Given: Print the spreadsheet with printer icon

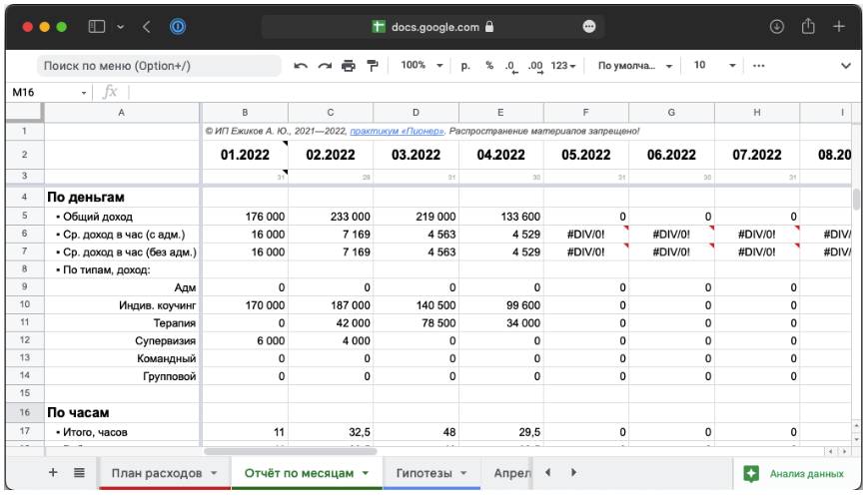Looking at the screenshot, I should (349, 66).
